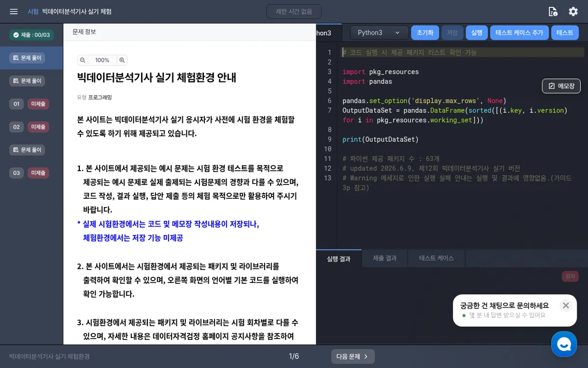Screen dimensions: 588x368
Task: Click the 초기화 reset button
Action: click(425, 33)
